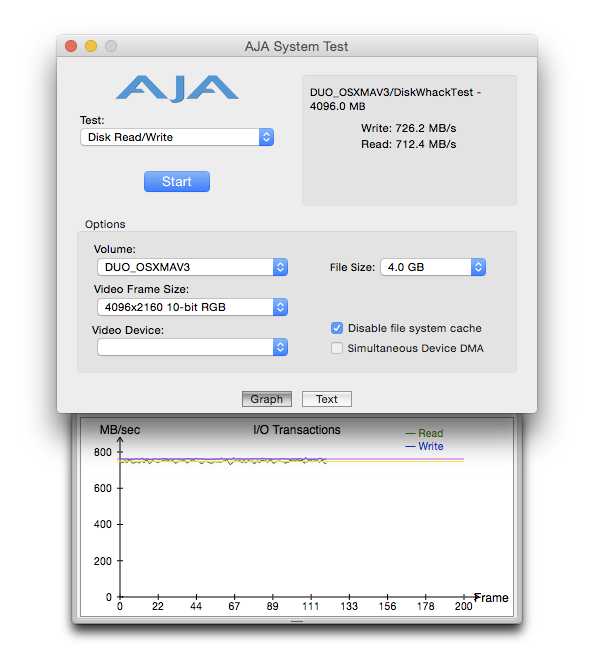Click the DUO_OSXMAV3/DiskWhackTest result title
Screen dimensions: 594x648
(395, 99)
